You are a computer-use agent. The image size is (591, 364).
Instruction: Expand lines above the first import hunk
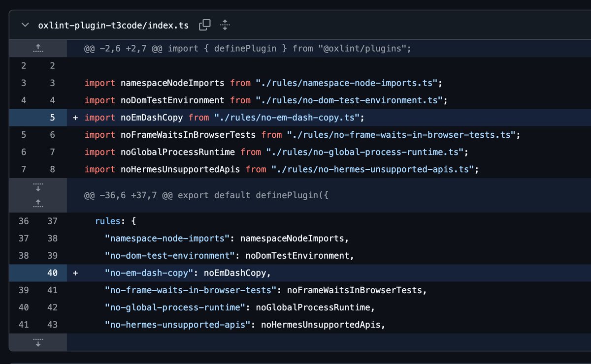pyautogui.click(x=38, y=48)
